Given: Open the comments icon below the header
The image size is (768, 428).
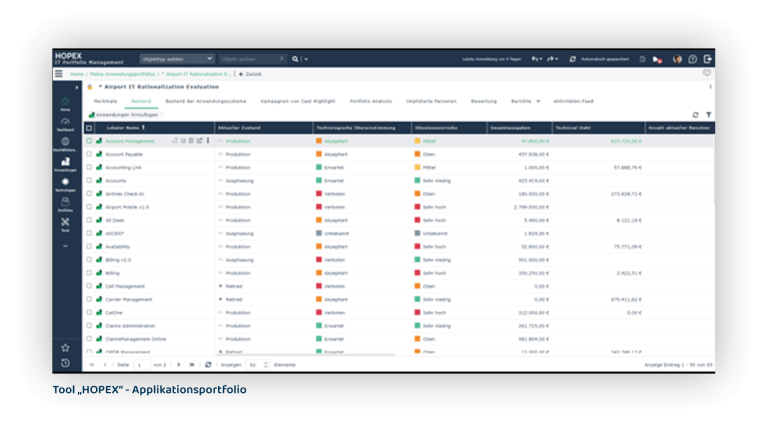Looking at the screenshot, I should [x=707, y=73].
